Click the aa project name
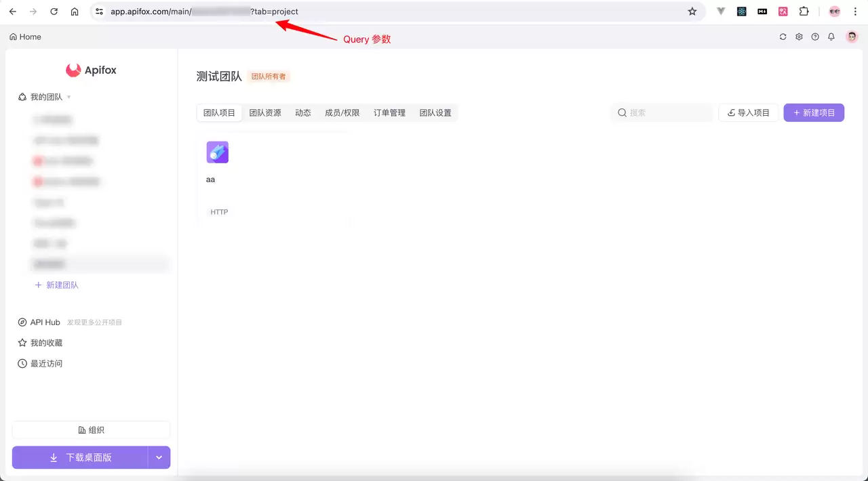868x481 pixels. point(211,180)
